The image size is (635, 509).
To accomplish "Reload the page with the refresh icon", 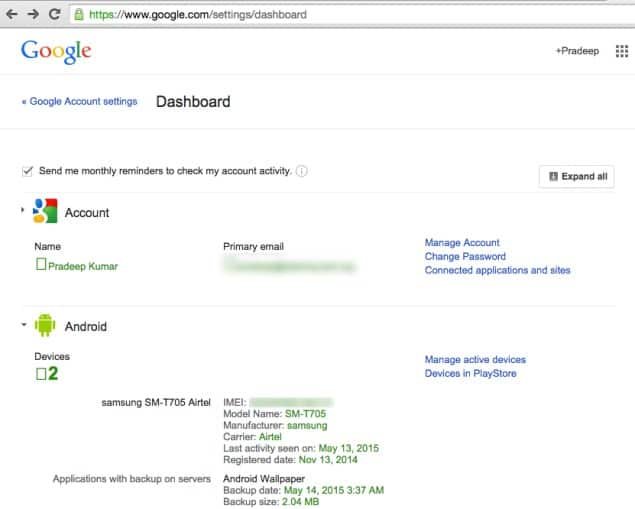I will coord(55,14).
